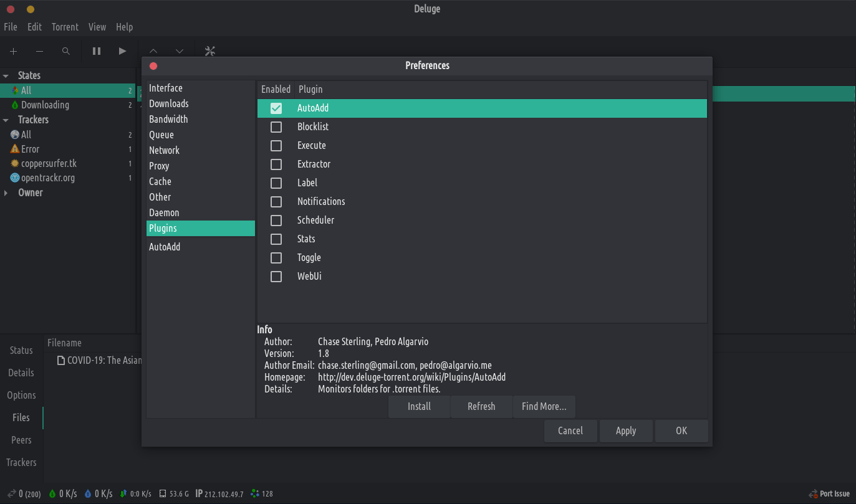The width and height of the screenshot is (856, 504).
Task: Click Cancel in Preferences
Action: point(570,430)
